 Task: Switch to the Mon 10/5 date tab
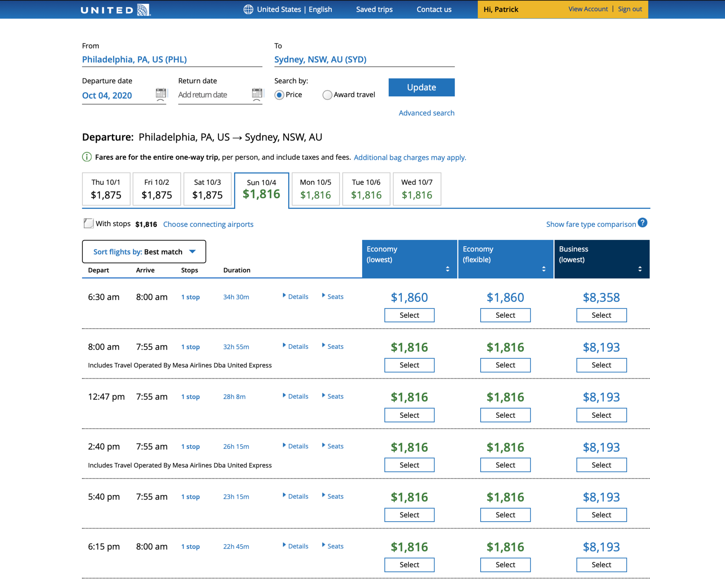315,189
